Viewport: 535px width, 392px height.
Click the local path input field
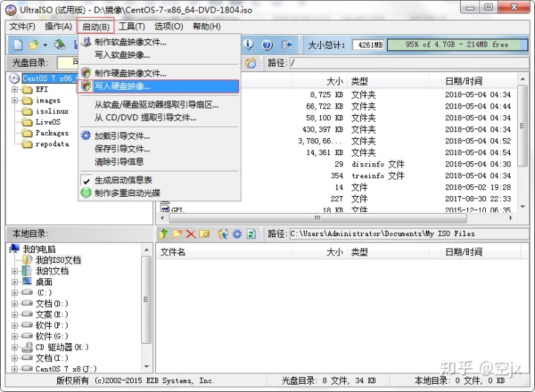point(409,234)
